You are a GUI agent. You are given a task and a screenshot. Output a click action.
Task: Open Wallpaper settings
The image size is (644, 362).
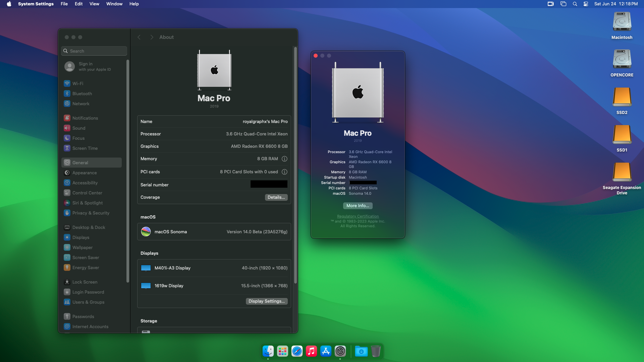pos(92,247)
